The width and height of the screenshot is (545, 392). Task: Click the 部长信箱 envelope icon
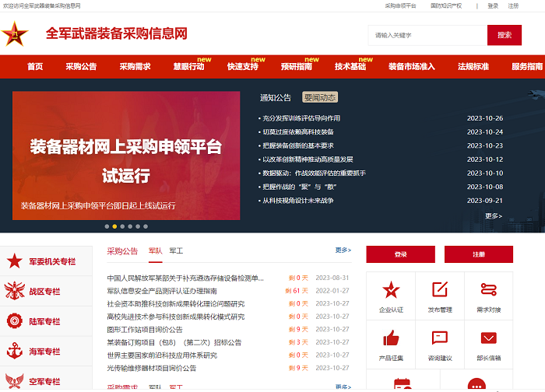coord(489,338)
